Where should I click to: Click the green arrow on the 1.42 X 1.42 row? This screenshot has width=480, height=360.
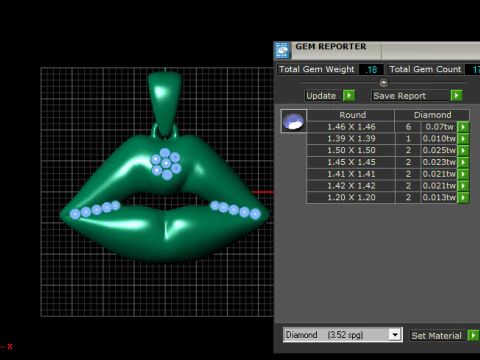[x=463, y=186]
